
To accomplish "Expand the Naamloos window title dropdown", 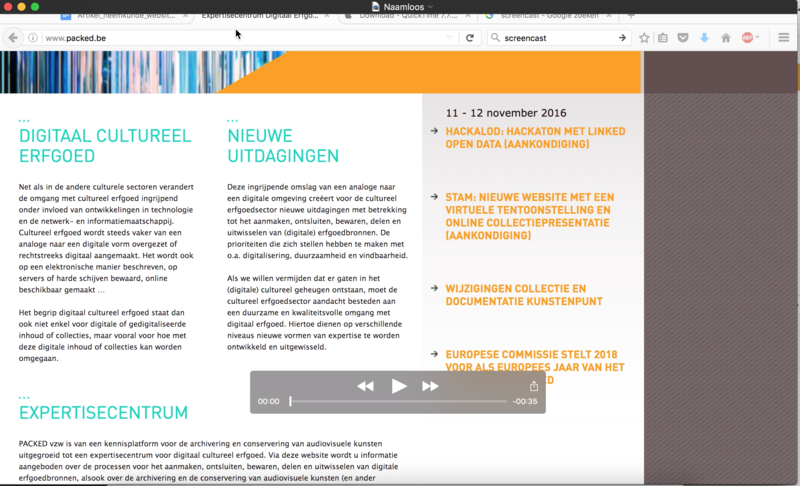I will tap(430, 6).
